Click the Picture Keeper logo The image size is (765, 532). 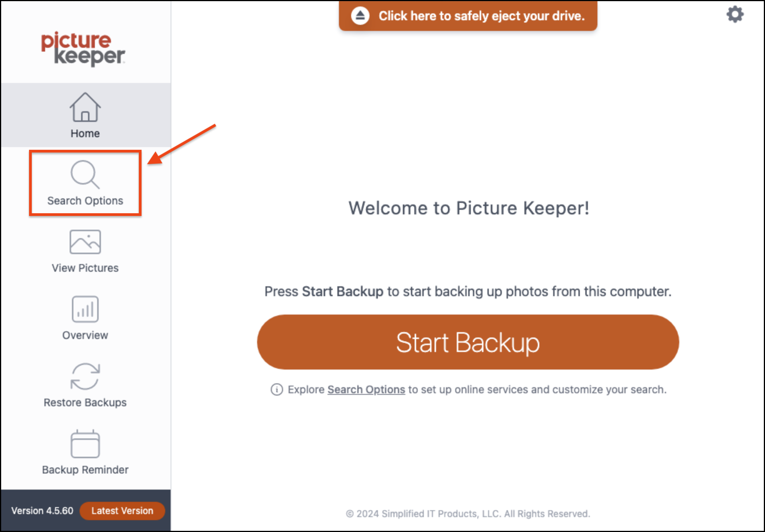pos(83,49)
